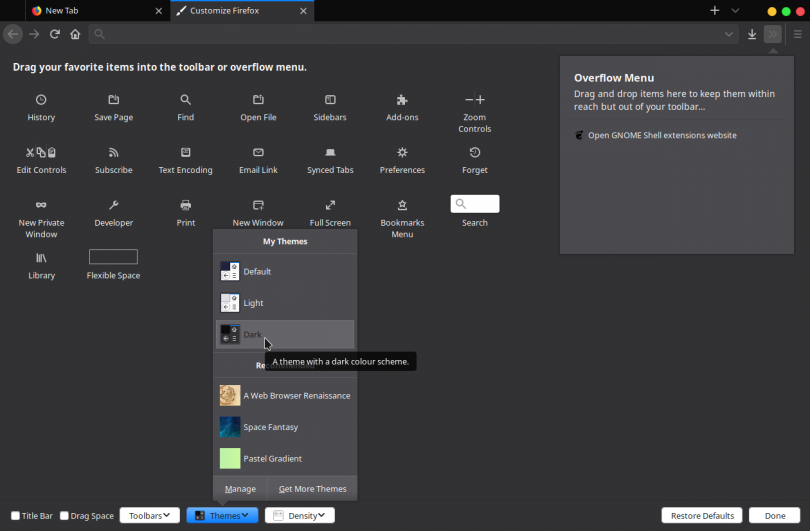
Task: Close the Customize Firefox tab
Action: 303,11
